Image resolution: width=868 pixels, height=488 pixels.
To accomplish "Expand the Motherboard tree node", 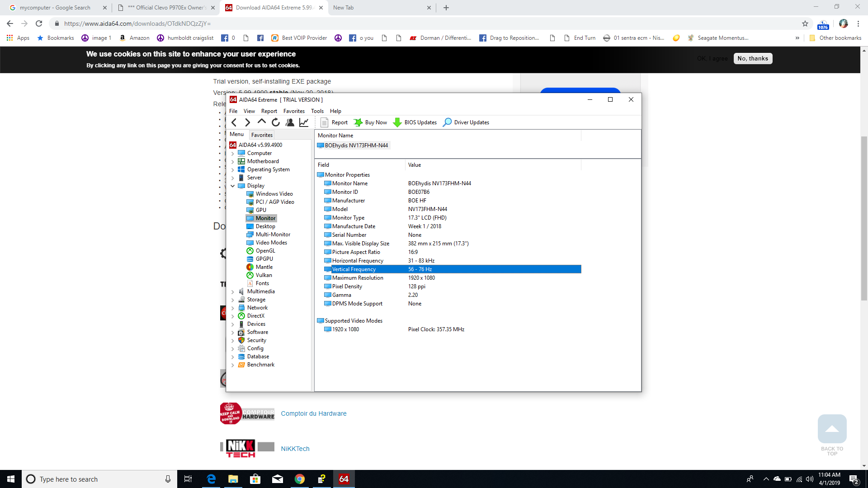I will coord(233,162).
